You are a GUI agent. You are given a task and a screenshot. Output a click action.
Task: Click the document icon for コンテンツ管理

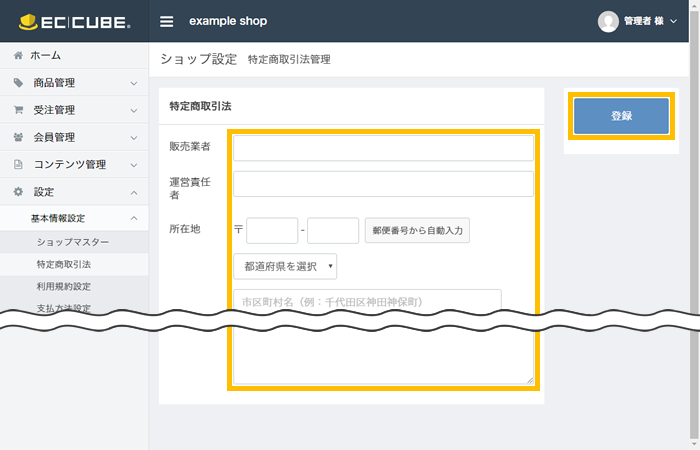coord(18,164)
